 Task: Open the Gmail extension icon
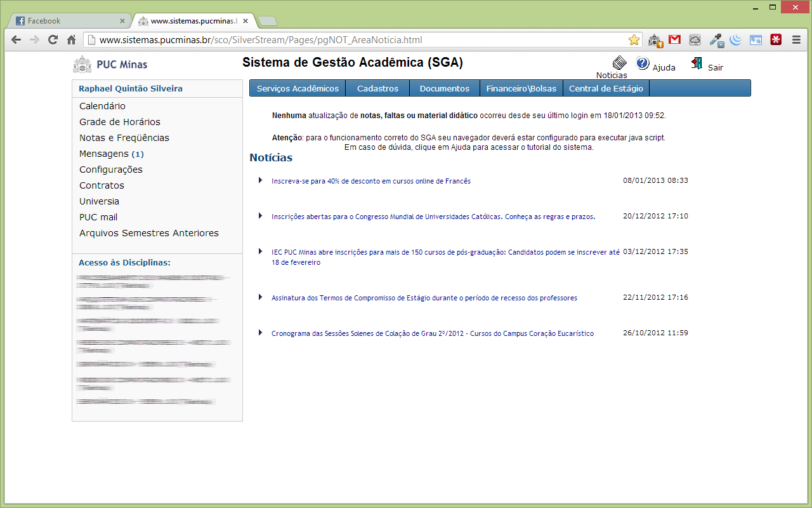(x=674, y=39)
